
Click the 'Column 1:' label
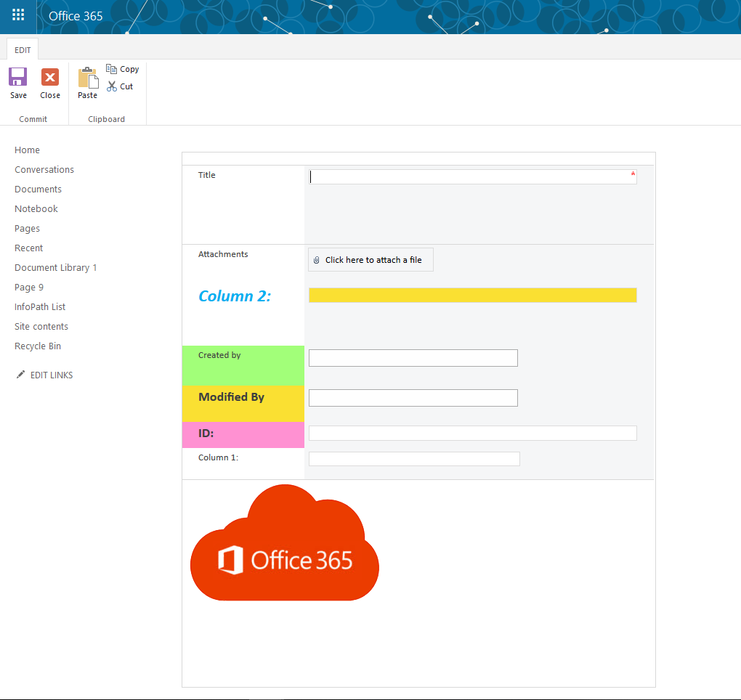218,457
